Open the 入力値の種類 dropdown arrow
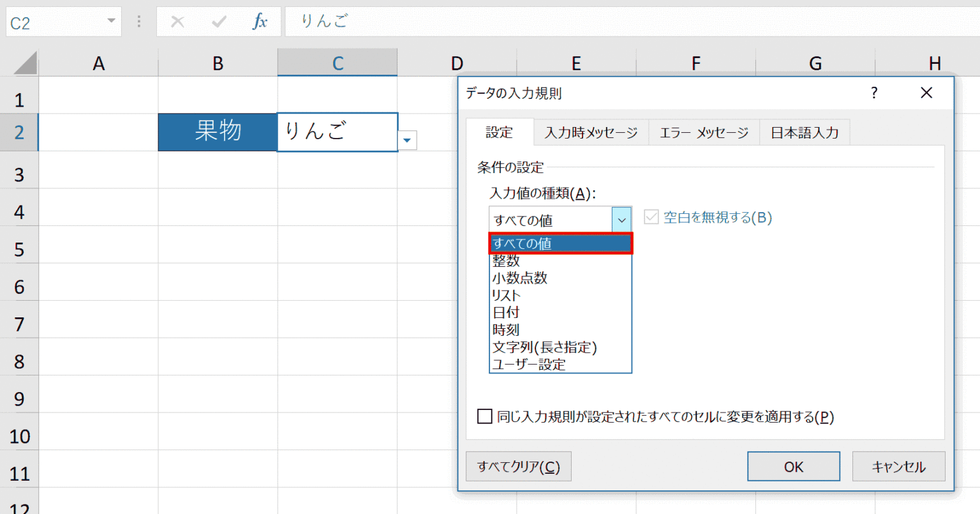The height and width of the screenshot is (514, 980). tap(622, 219)
